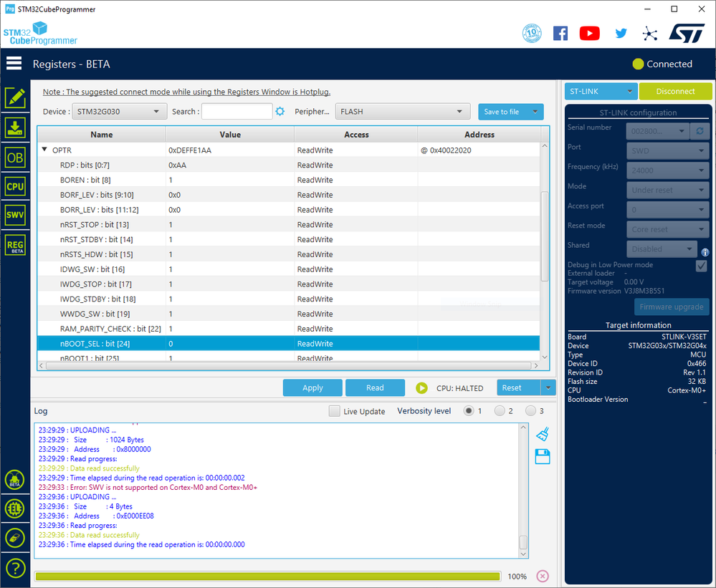Open the REG registers icon
716x588 pixels.
(x=15, y=246)
